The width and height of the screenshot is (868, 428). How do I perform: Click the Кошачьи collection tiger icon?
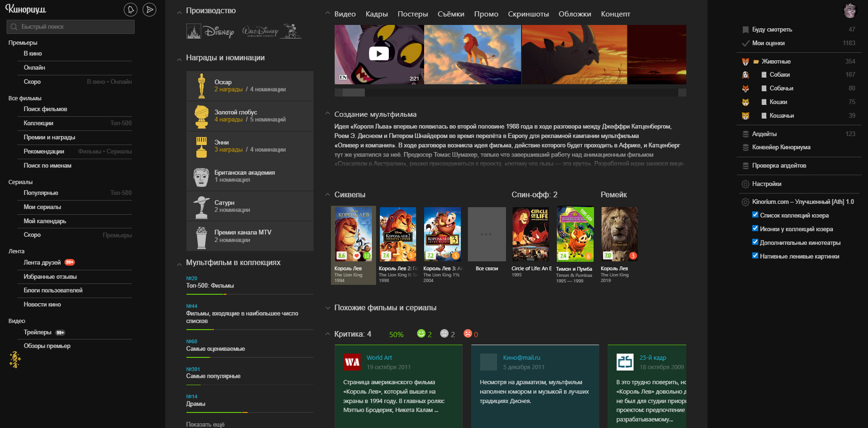(x=746, y=116)
